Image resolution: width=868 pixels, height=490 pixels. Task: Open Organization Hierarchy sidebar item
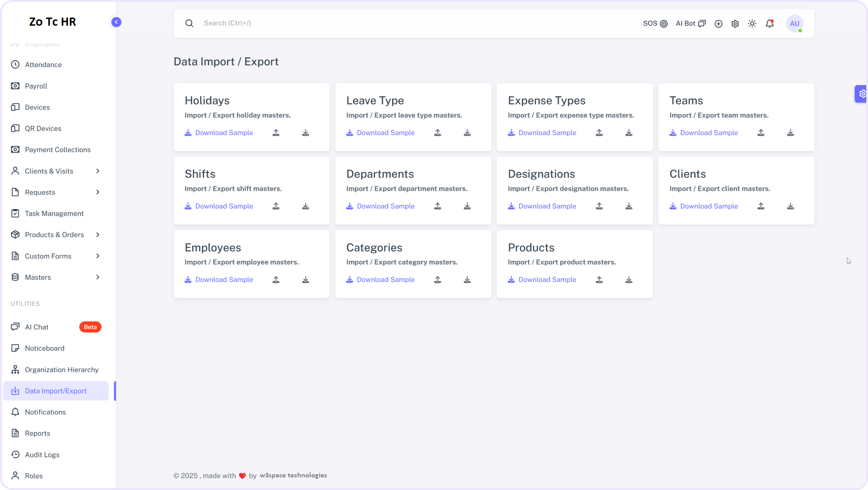56,370
